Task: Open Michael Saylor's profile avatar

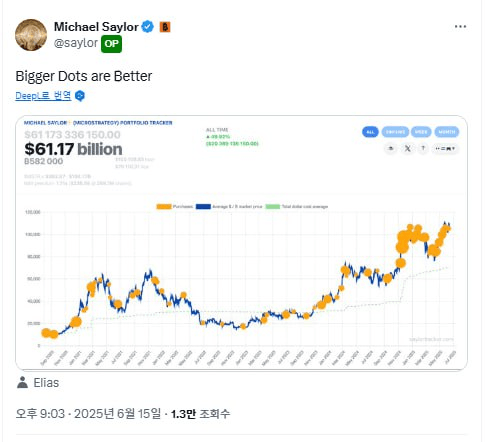Action: pyautogui.click(x=31, y=35)
